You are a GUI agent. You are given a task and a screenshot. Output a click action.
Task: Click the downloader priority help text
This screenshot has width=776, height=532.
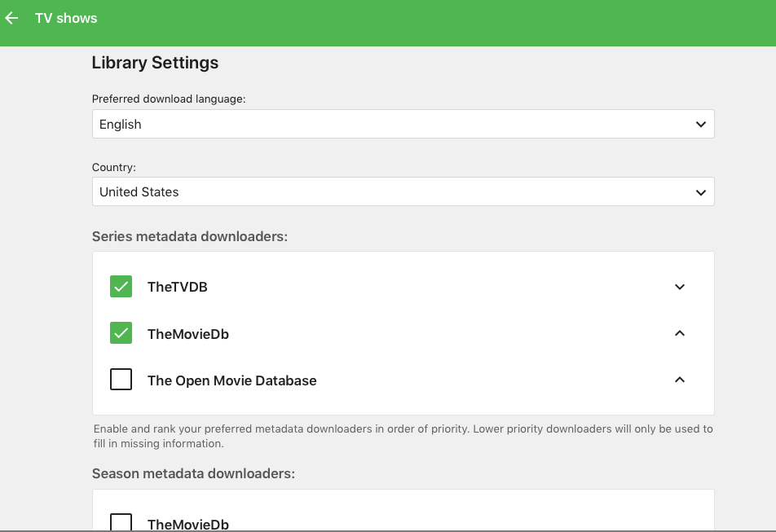pyautogui.click(x=403, y=436)
